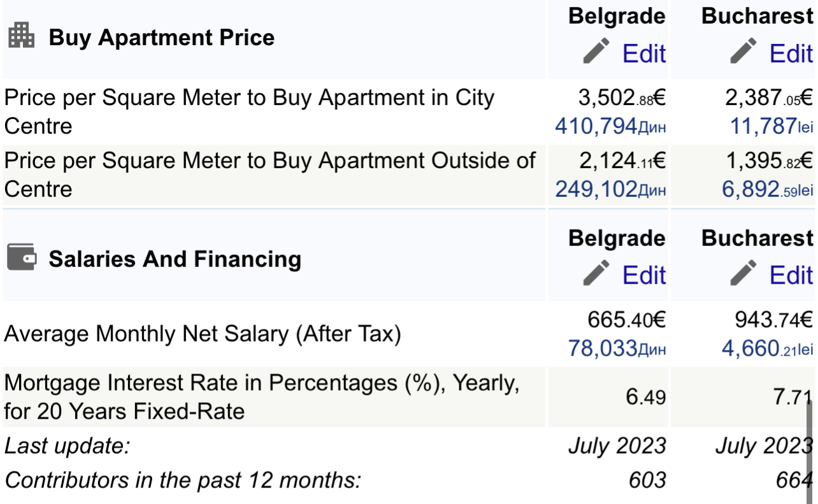
Task: Click Belgrade's pencil icon under Buy Apartment Price
Action: pyautogui.click(x=596, y=51)
